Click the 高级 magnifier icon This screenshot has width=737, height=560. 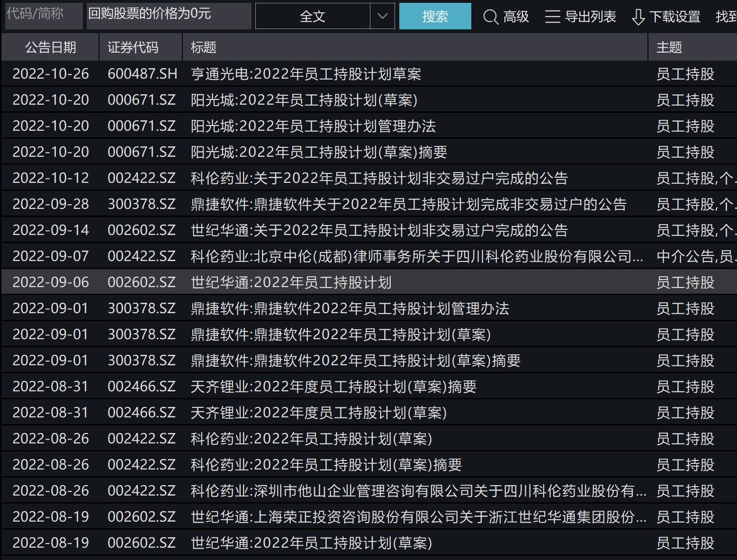tap(491, 17)
